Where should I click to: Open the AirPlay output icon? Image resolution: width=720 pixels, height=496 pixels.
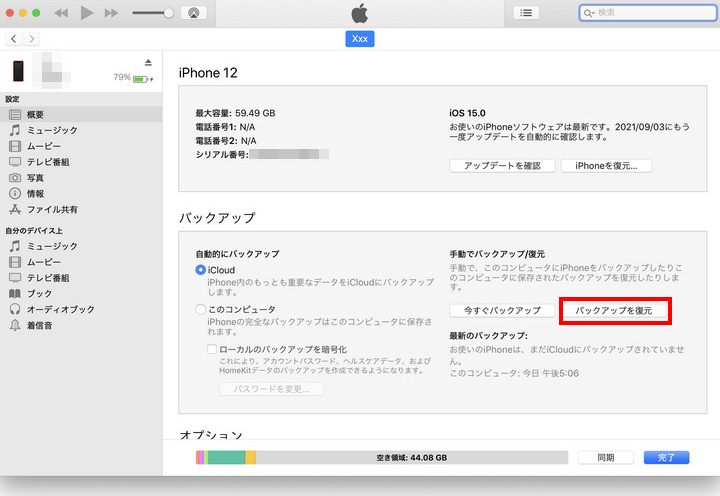coord(194,13)
